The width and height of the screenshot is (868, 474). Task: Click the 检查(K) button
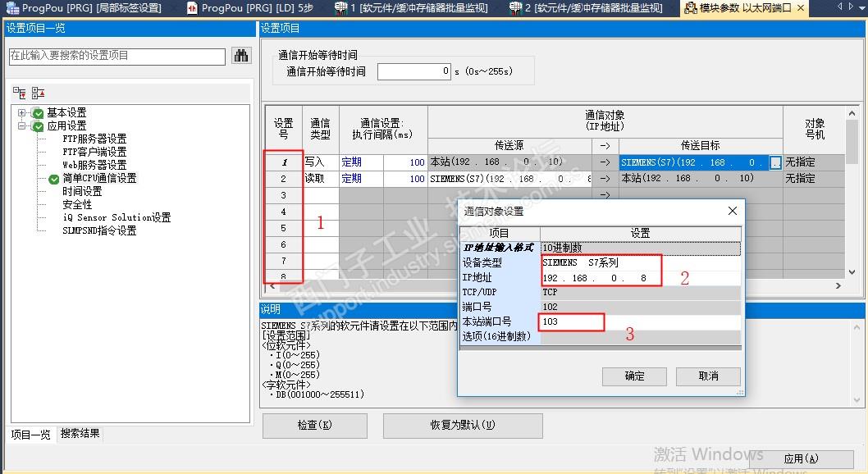[x=314, y=426]
